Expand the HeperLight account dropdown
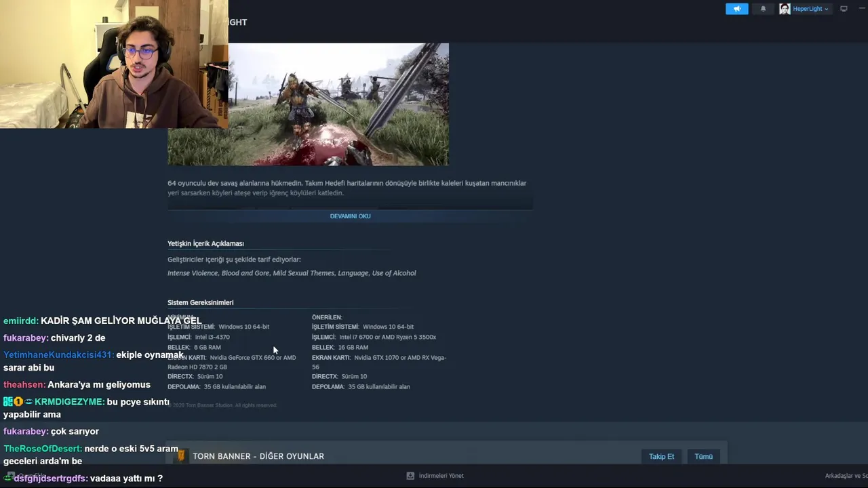Image resolution: width=868 pixels, height=488 pixels. tap(810, 9)
